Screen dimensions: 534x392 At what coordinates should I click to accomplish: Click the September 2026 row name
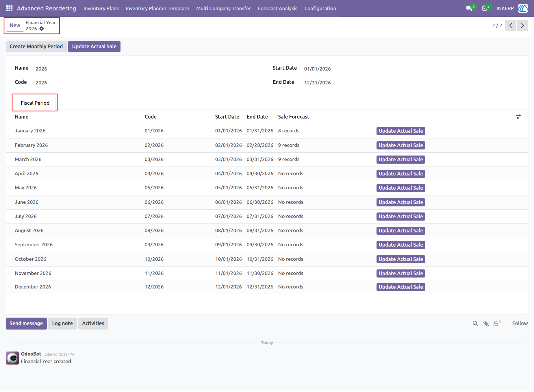[x=34, y=245]
